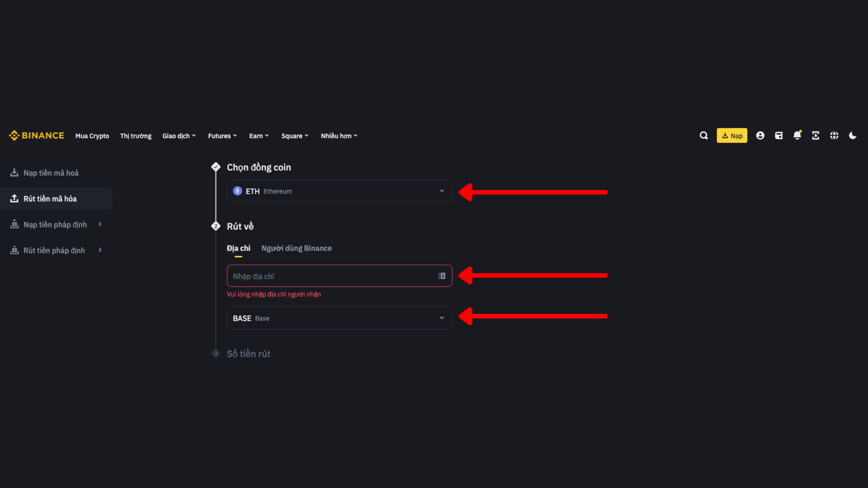Screen dimensions: 868x488
Task: Open the user profile icon
Action: (x=760, y=135)
